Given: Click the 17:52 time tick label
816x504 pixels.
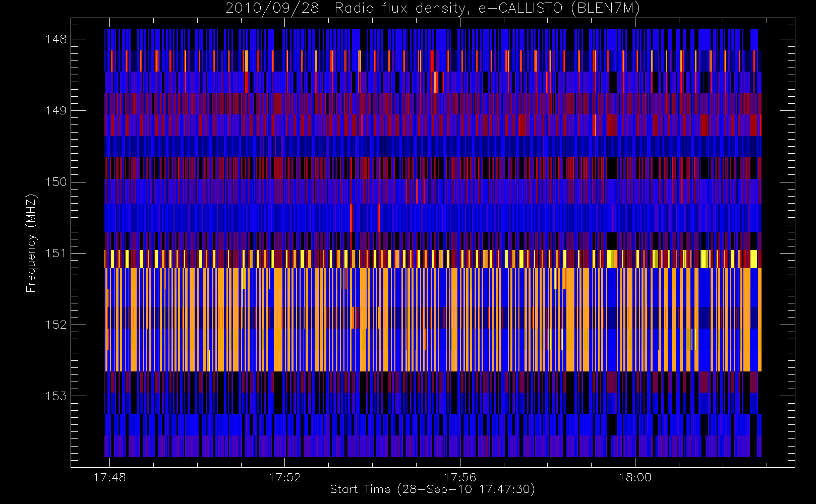Looking at the screenshot, I should (285, 477).
